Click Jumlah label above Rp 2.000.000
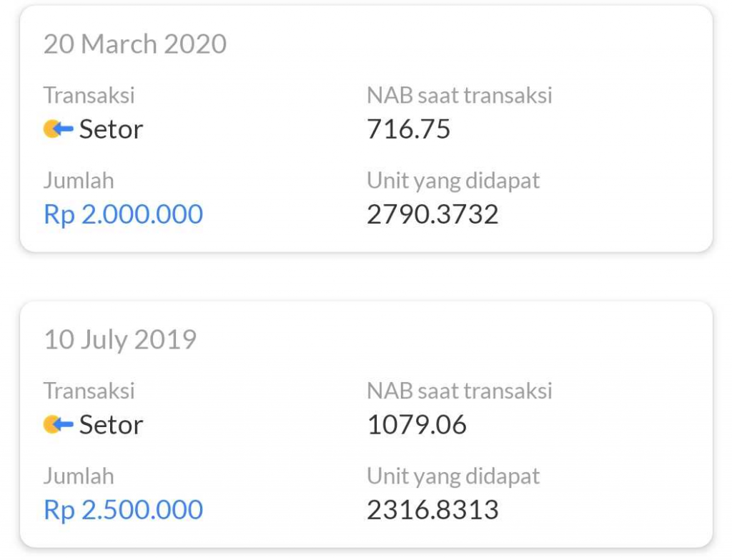The width and height of the screenshot is (732, 560). coord(79,180)
